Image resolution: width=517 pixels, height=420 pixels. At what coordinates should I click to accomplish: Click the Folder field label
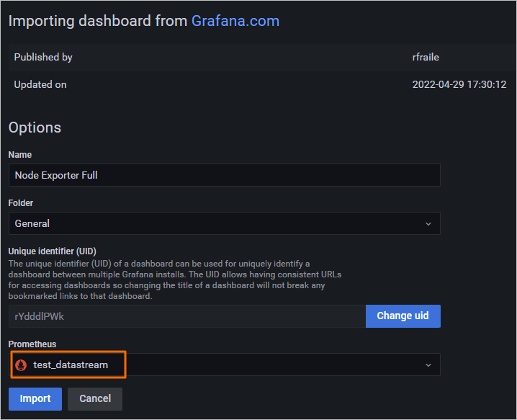[x=21, y=203]
